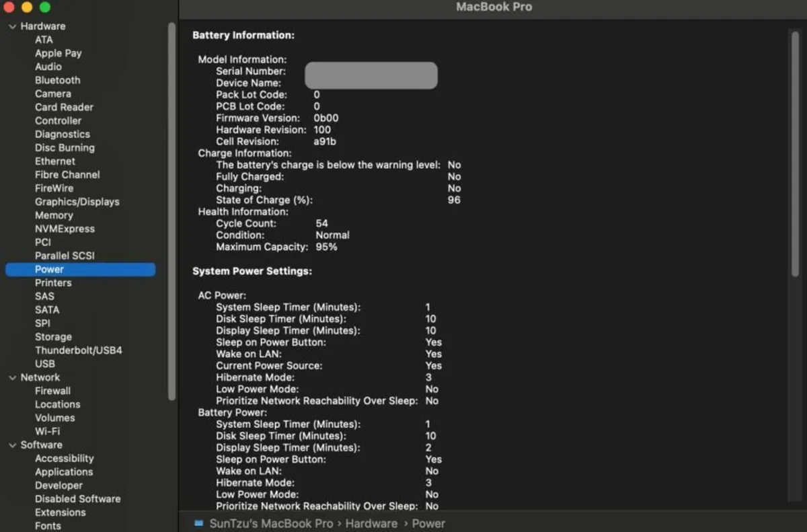Click the Hardware Revision 100 value
The height and width of the screenshot is (532, 807).
(322, 130)
